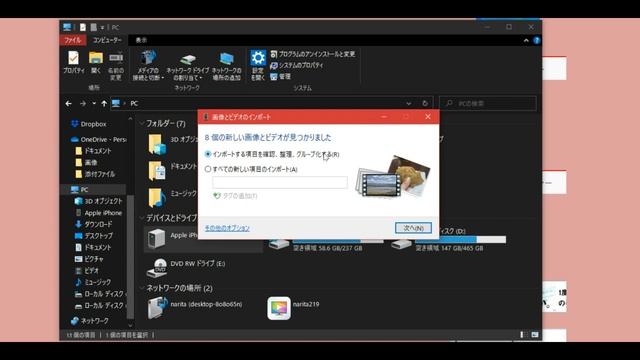640x360 pixels.
Task: Open ダウンロード in sidebar
Action: (x=93, y=224)
